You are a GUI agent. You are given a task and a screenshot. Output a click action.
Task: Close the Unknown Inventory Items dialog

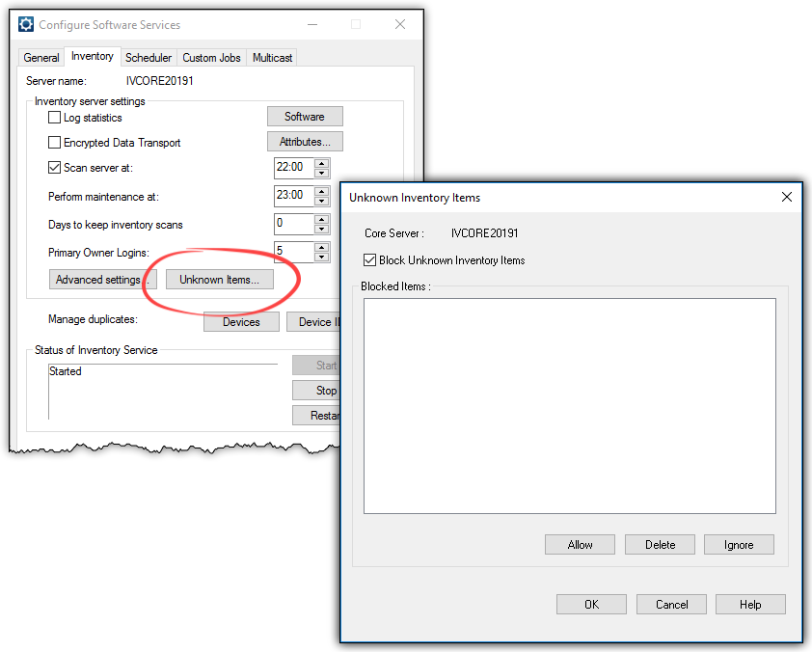point(787,197)
